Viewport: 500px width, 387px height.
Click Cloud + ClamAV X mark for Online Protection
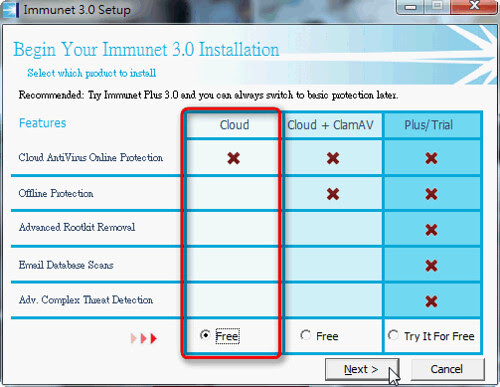click(333, 158)
